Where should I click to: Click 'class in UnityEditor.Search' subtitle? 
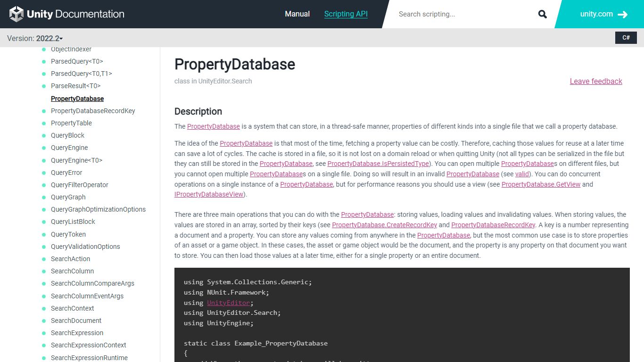[213, 81]
